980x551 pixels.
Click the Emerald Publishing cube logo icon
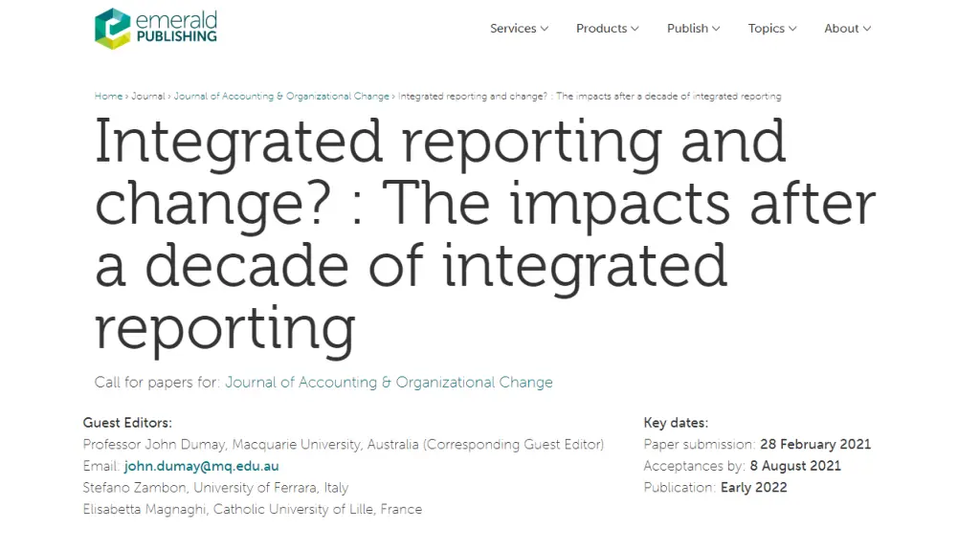point(113,28)
